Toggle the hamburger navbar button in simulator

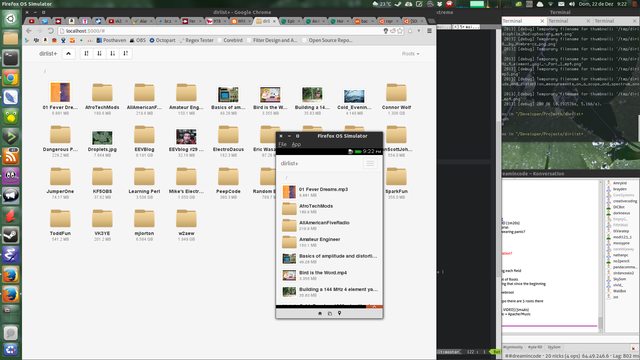pos(370,163)
